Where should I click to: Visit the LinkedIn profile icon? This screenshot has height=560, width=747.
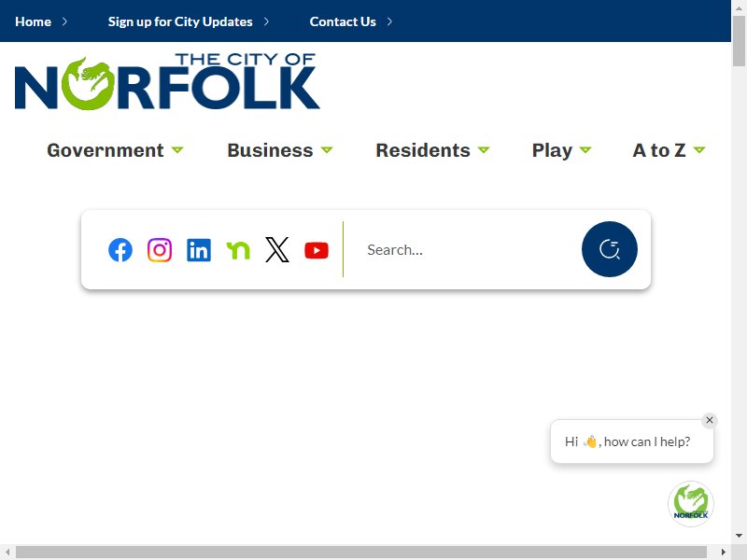tap(199, 250)
